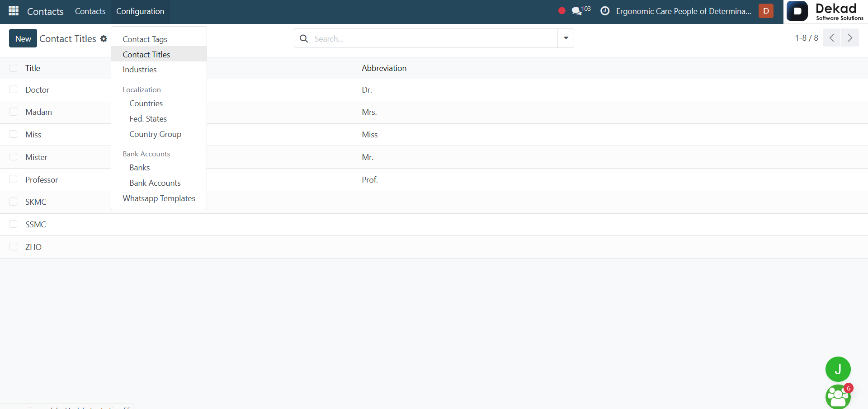Select Industries menu entry

[x=159, y=70]
